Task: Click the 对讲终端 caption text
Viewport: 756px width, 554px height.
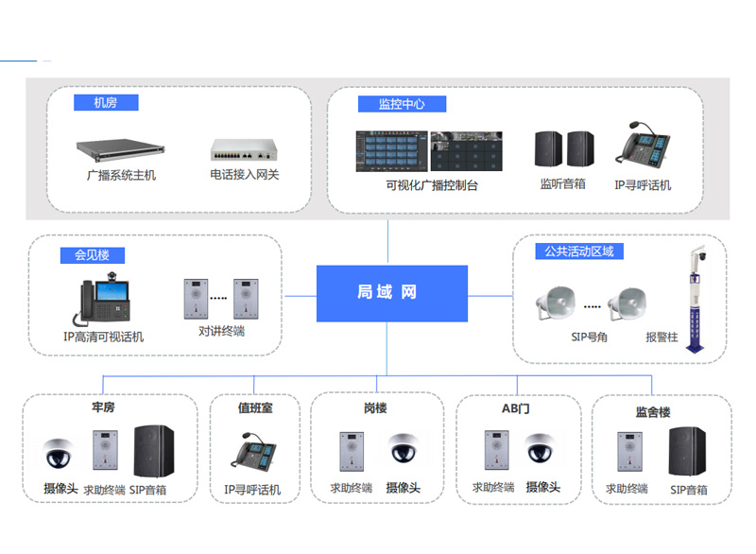Action: coord(221,331)
